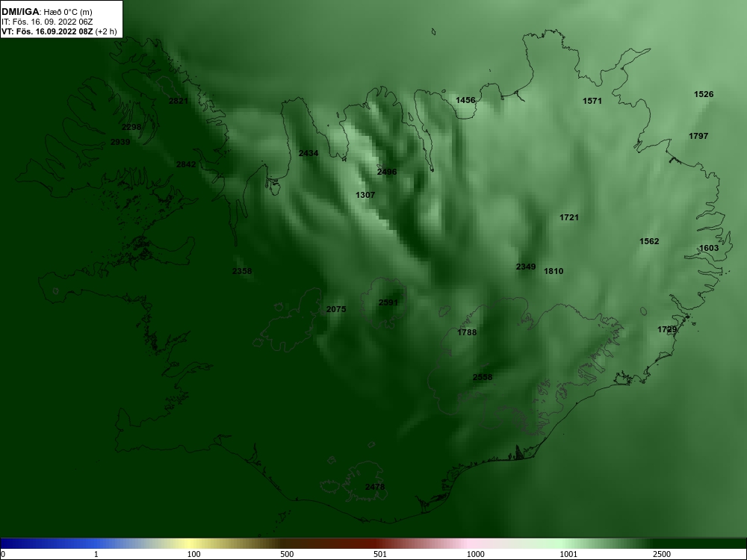Image resolution: width=747 pixels, height=560 pixels.
Task: Select the map value 1307
Action: coord(365,195)
